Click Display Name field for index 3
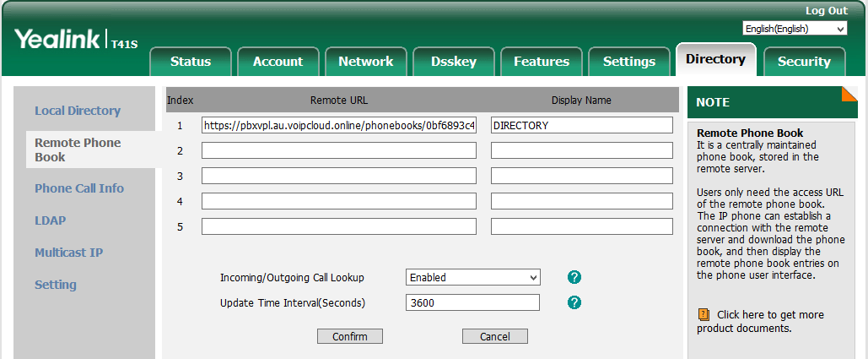This screenshot has height=359, width=868. point(582,176)
